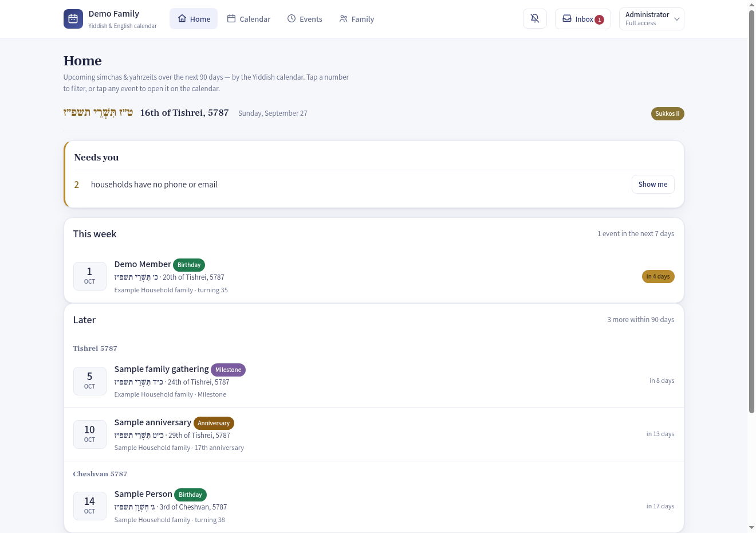The image size is (756, 533).
Task: Click the 14 OCT date tile
Action: pyautogui.click(x=90, y=506)
